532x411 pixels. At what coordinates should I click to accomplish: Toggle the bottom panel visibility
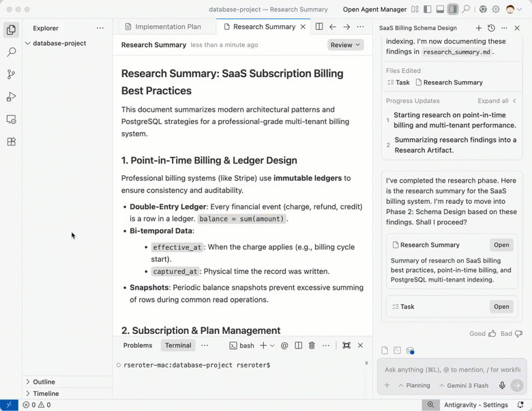click(440, 10)
